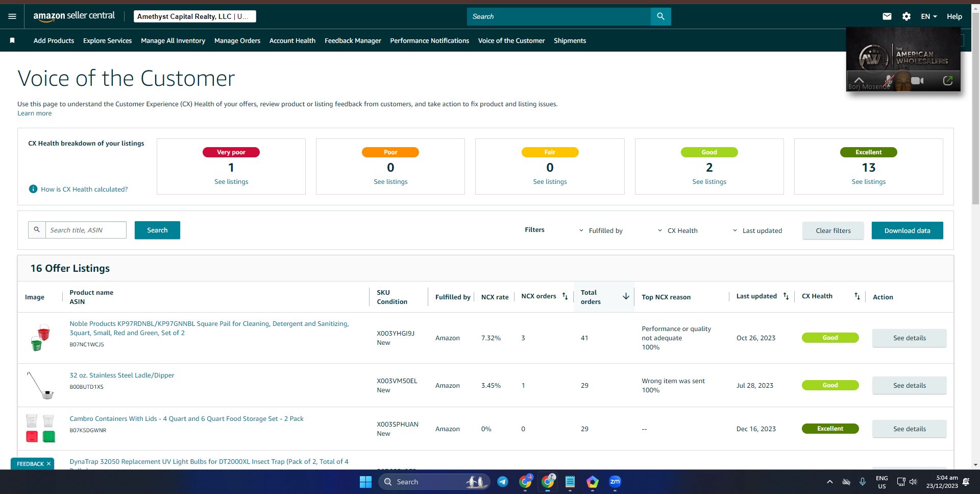This screenshot has width=980, height=494.
Task: Click the Download data button
Action: click(907, 230)
